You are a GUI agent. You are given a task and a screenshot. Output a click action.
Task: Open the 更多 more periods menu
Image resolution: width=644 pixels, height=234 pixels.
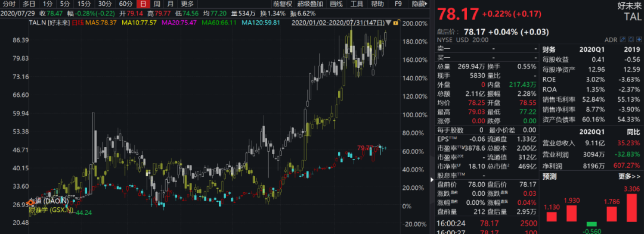(187, 4)
